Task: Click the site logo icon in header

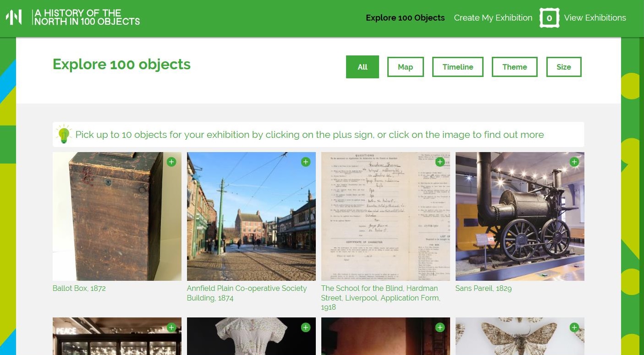Action: coord(14,17)
